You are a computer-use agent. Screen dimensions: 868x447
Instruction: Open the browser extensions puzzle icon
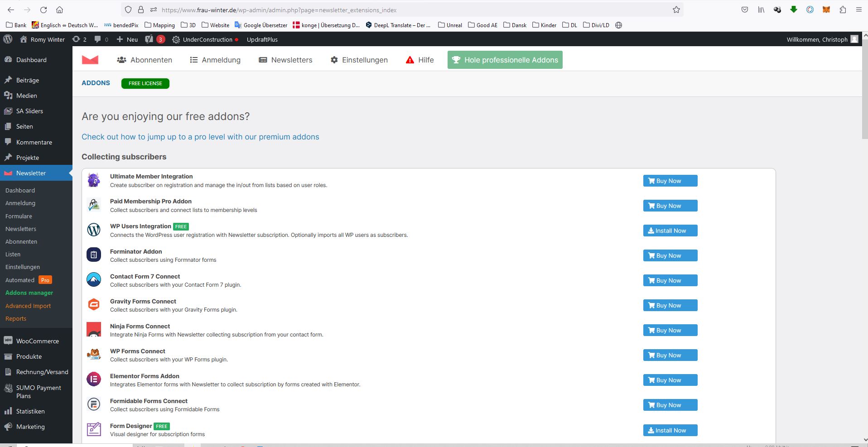click(843, 10)
